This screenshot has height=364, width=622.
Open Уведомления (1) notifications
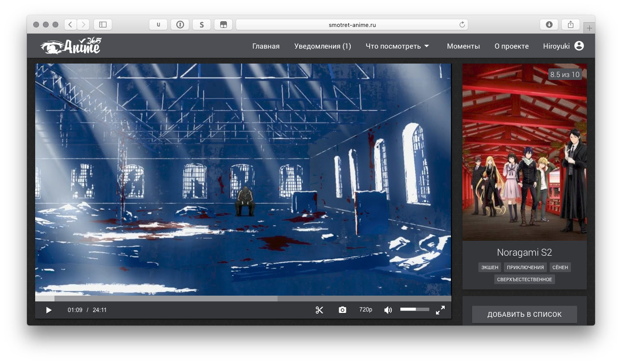point(322,46)
